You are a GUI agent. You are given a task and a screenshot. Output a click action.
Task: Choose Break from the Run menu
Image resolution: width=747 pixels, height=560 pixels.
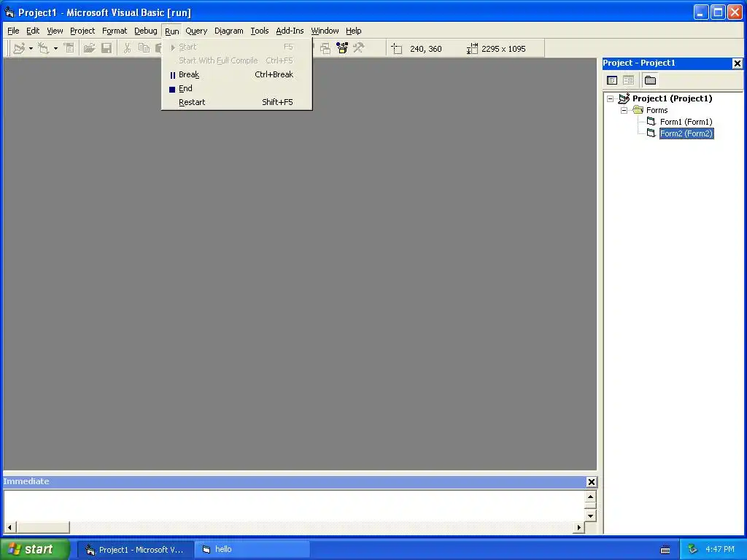(237, 75)
